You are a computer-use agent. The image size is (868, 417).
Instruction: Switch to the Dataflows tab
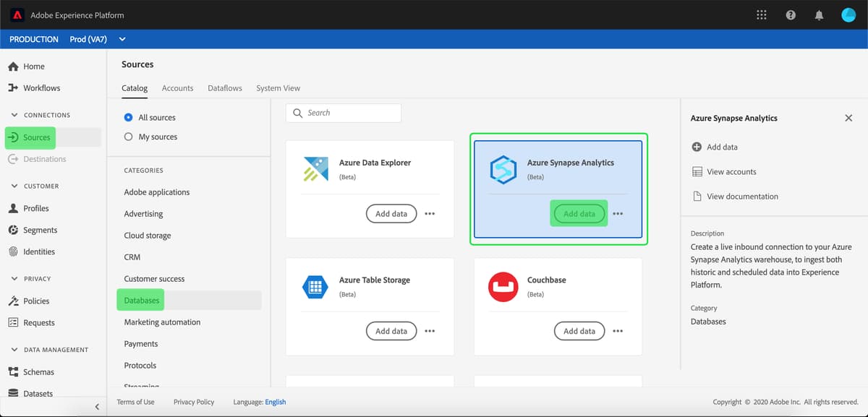click(x=224, y=87)
